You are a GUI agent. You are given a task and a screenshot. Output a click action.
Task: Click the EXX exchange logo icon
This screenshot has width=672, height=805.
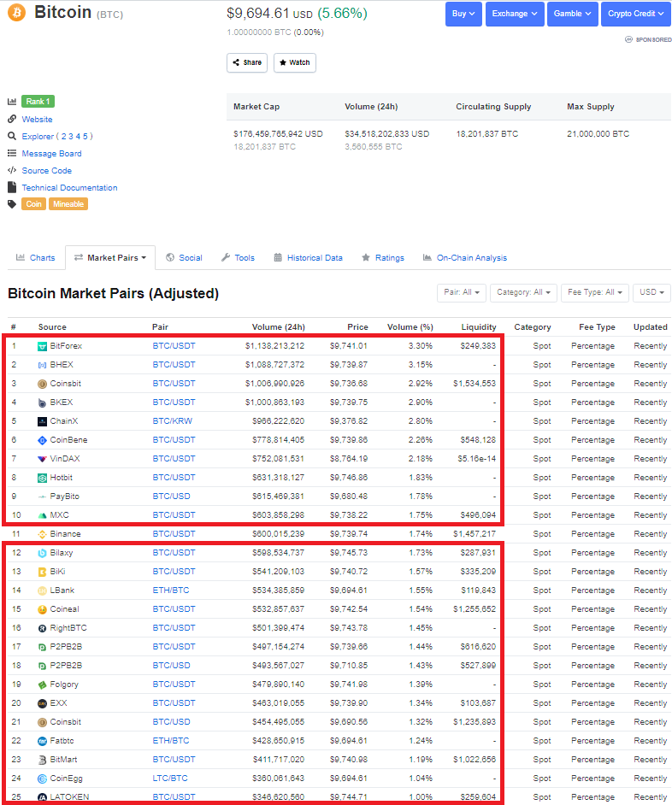(42, 703)
